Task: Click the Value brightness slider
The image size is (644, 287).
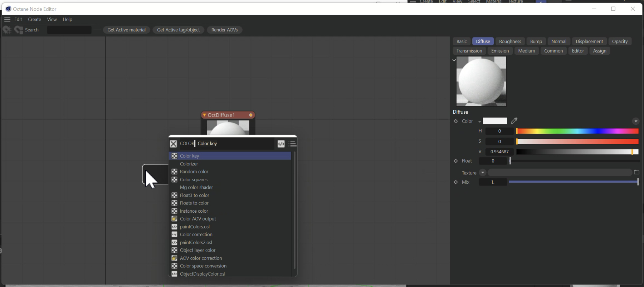Action: (x=577, y=152)
